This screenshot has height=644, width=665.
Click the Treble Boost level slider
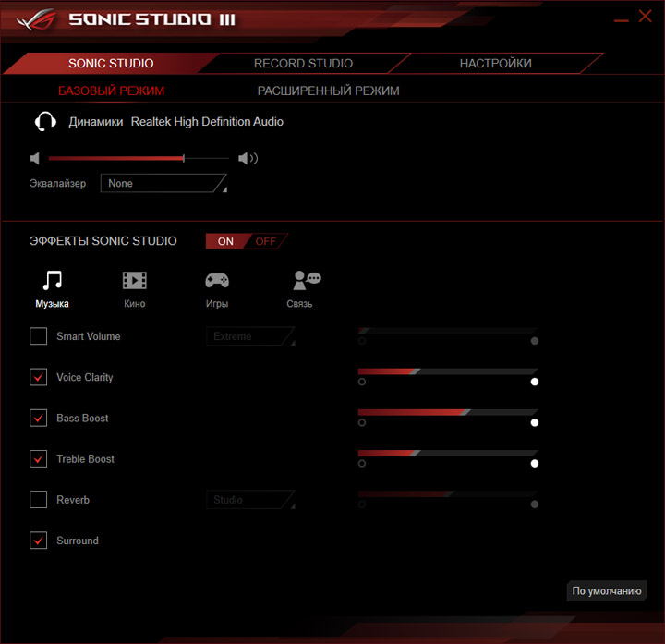pos(448,453)
